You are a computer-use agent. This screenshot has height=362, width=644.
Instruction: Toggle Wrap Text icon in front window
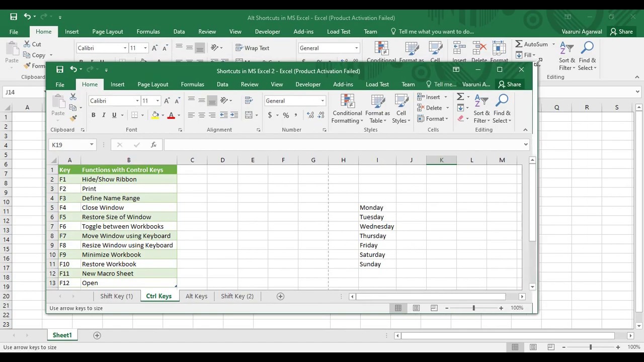tap(249, 101)
